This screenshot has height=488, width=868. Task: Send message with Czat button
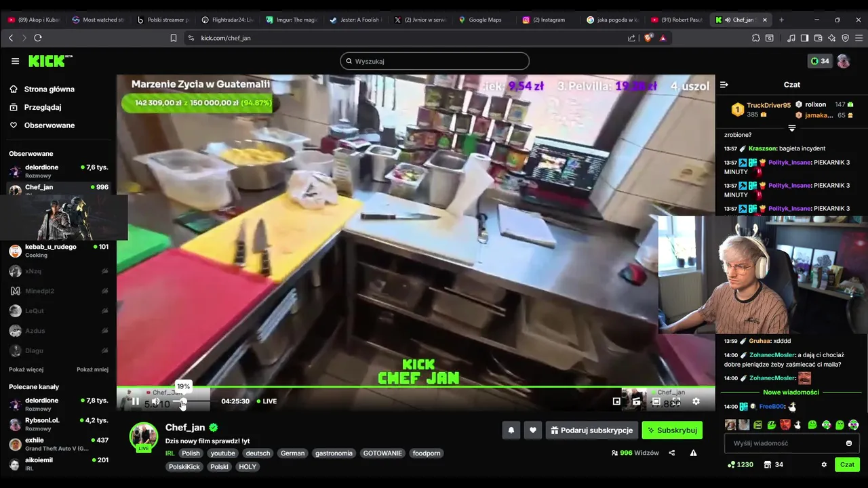[847, 464]
